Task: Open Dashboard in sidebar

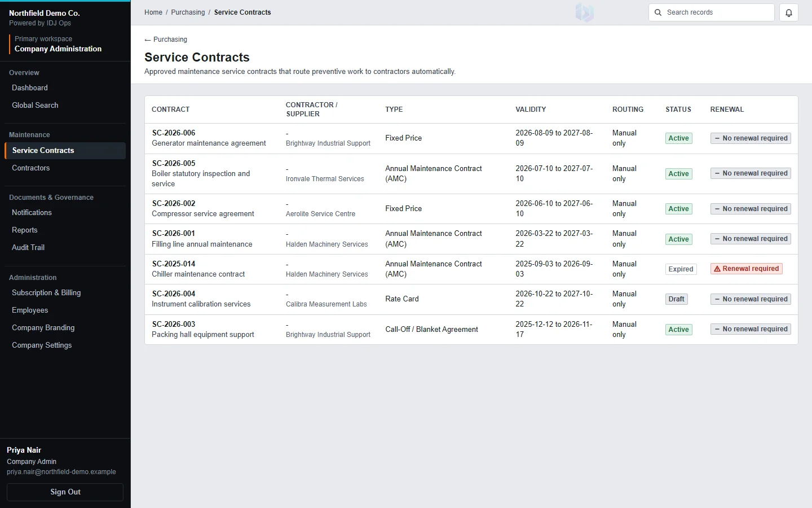Action: click(x=65, y=88)
